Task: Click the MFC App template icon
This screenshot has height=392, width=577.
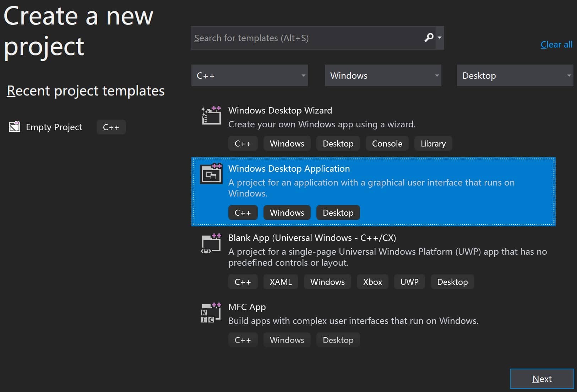Action: pos(211,313)
